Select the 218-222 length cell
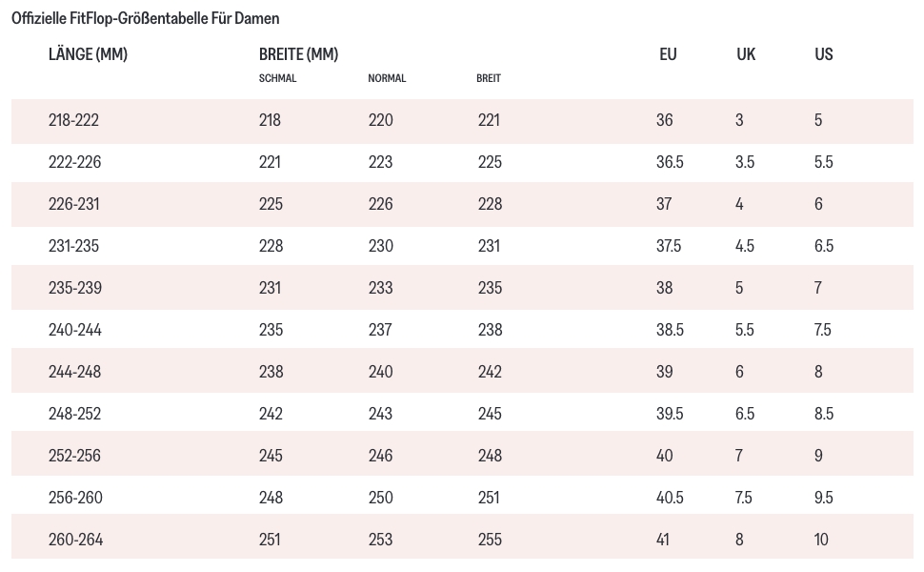Screen dimensions: 924x572 click(x=73, y=120)
